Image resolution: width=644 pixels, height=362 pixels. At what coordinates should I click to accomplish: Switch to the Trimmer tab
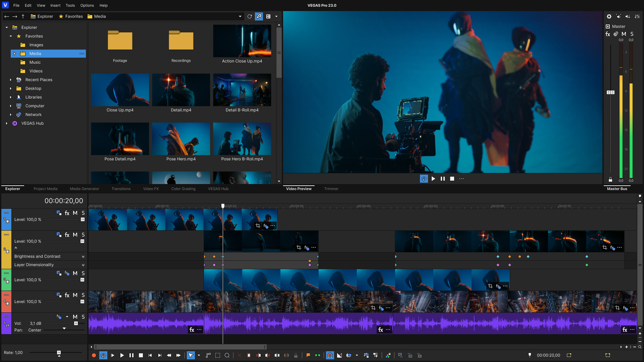coord(331,189)
